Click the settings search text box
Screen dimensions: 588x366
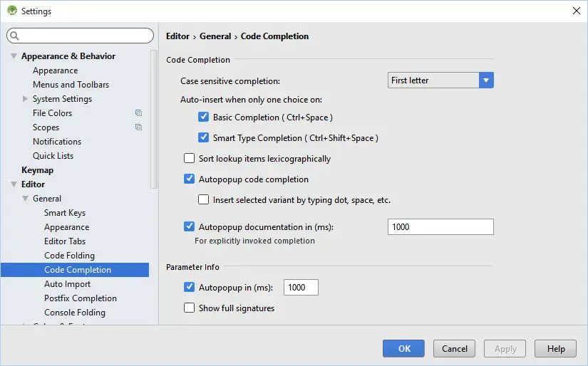click(86, 36)
